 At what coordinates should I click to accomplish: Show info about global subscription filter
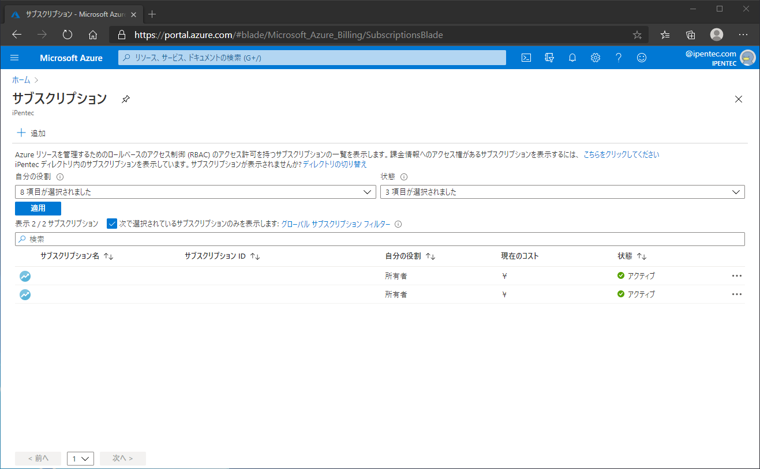click(398, 224)
